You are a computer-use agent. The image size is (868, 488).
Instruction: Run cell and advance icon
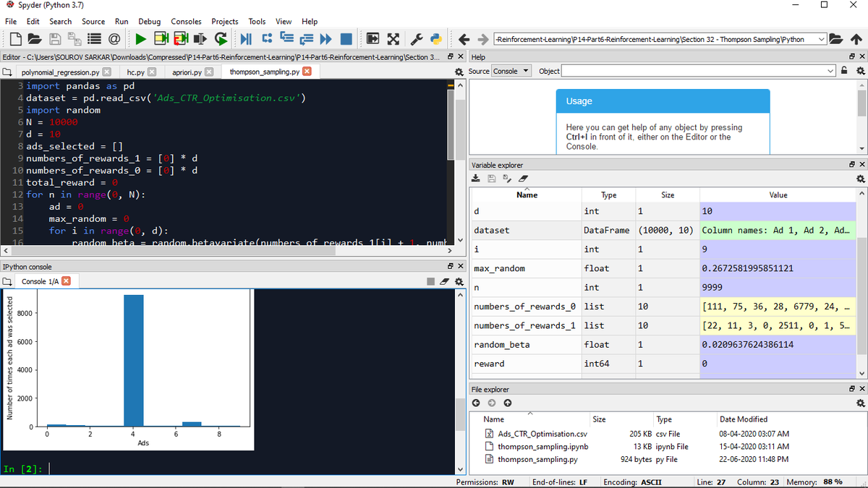tap(181, 39)
